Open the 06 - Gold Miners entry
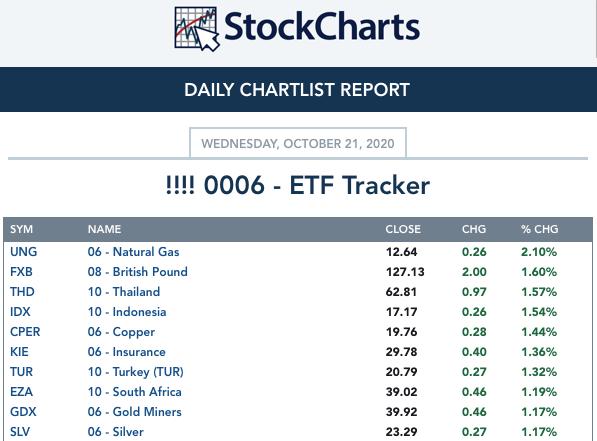Viewport: 597px width, 441px height. pos(135,412)
